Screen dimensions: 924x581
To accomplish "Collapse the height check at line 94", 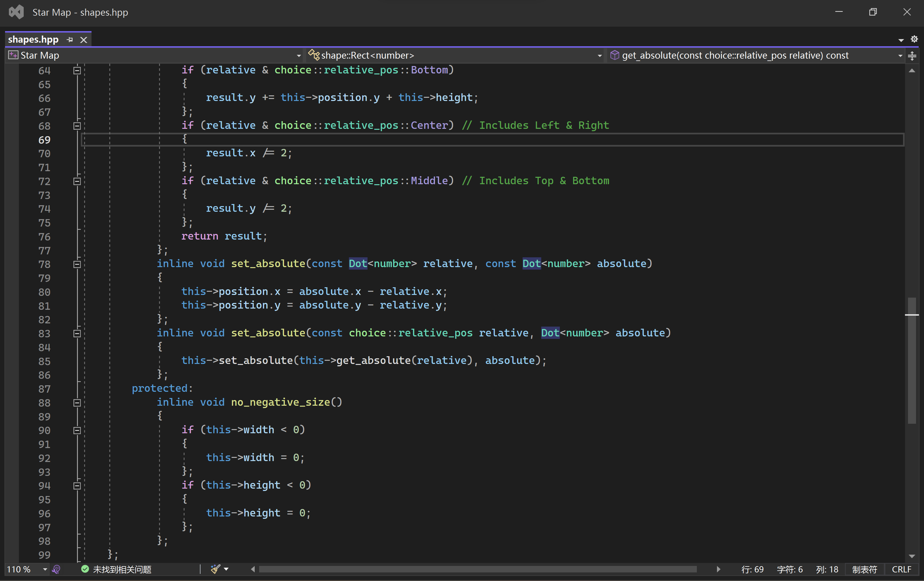I will pos(77,485).
